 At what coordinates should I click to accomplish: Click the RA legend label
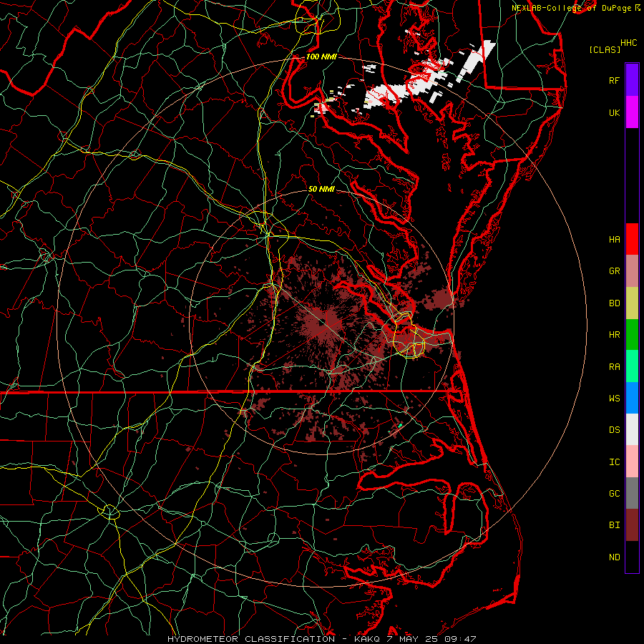click(x=614, y=367)
